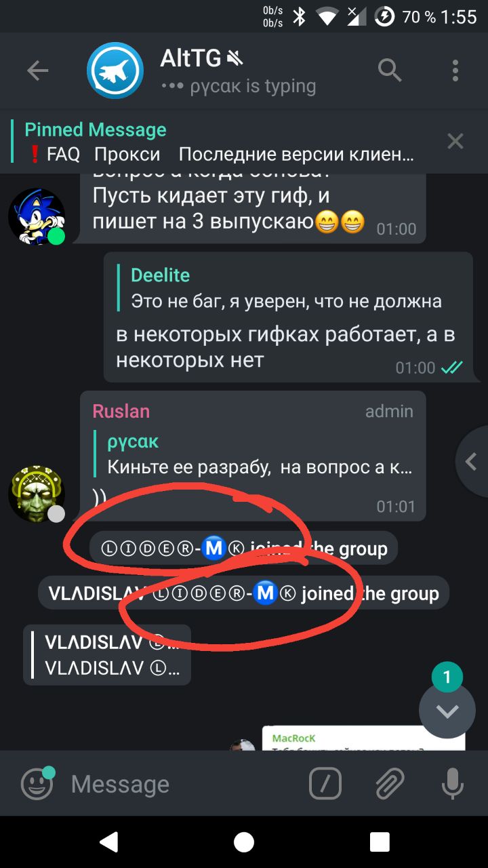Attach a file with paperclip icon
The height and width of the screenshot is (868, 488).
click(389, 784)
